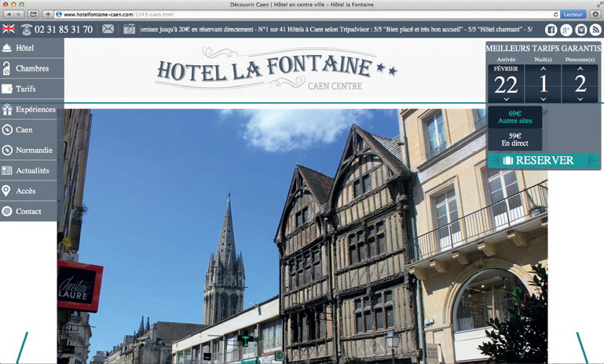Screen dimensions: 604x364
Task: Decrease number of nights with down arrow
Action: tap(544, 100)
